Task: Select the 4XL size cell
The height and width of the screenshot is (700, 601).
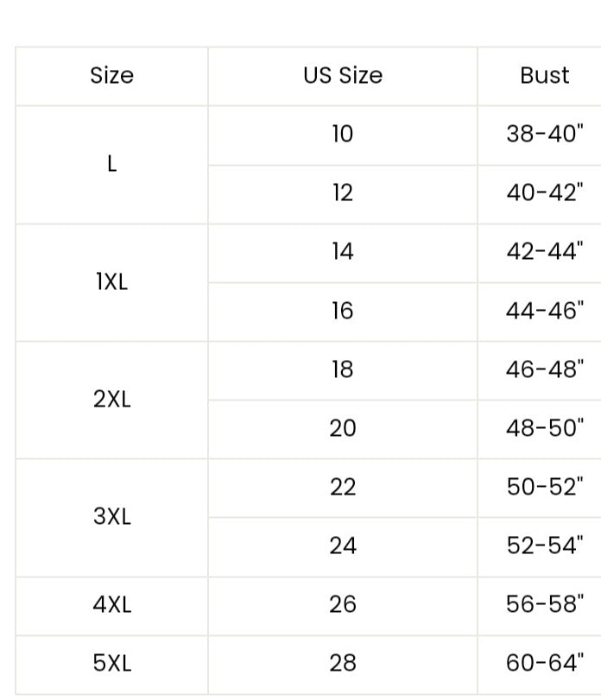Action: pyautogui.click(x=111, y=604)
